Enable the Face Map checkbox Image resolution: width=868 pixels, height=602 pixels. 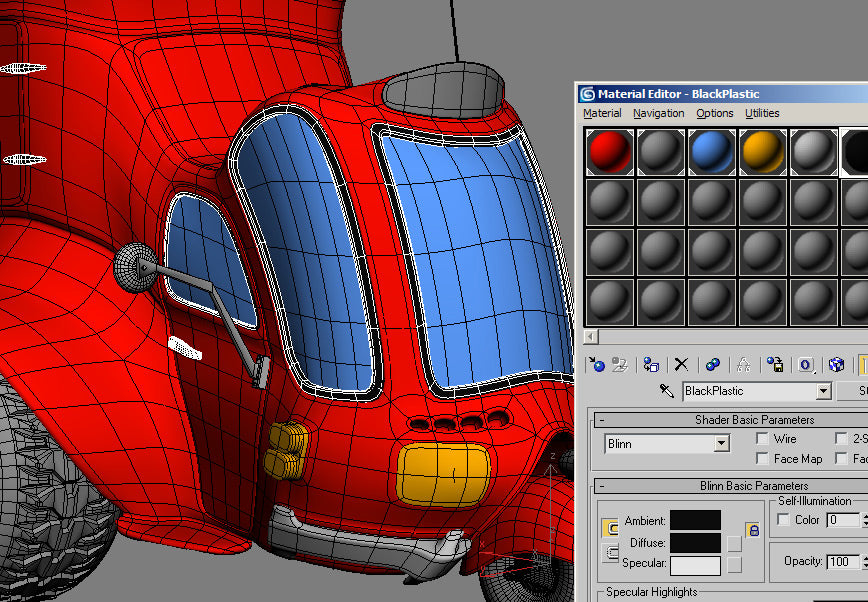pos(762,459)
